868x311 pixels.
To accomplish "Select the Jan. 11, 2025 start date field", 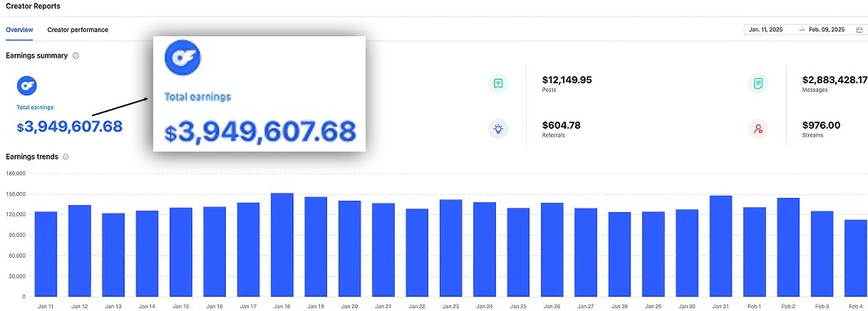I will (766, 30).
